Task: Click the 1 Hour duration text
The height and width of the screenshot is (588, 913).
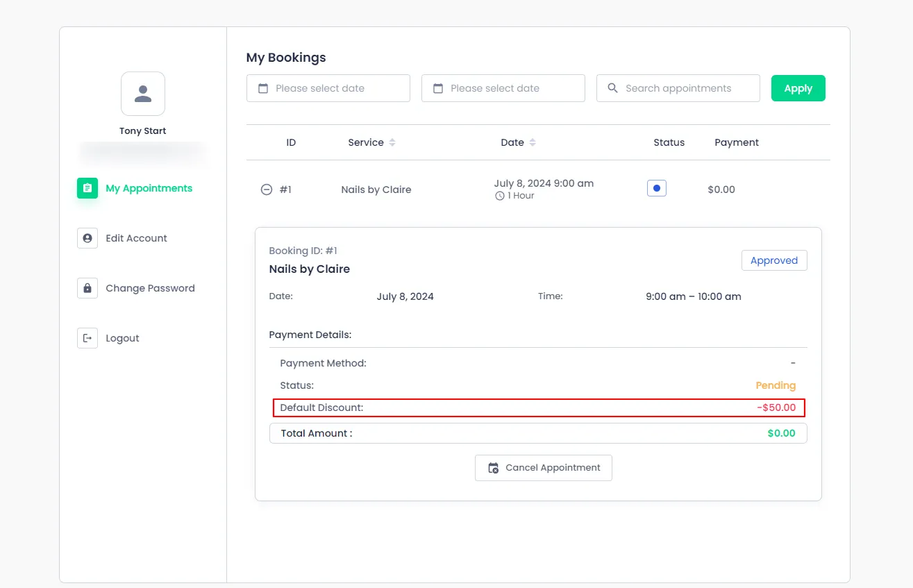Action: 521,196
